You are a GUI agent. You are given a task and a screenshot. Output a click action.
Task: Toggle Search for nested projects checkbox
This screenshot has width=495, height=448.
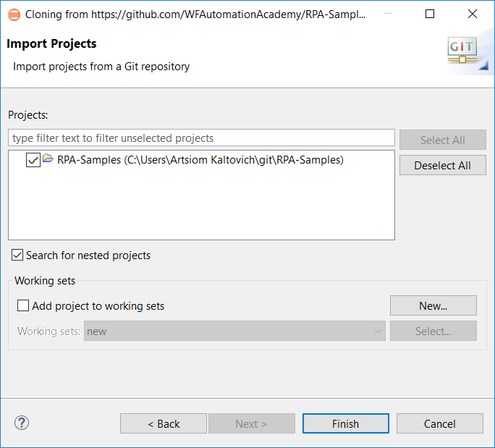pos(17,255)
